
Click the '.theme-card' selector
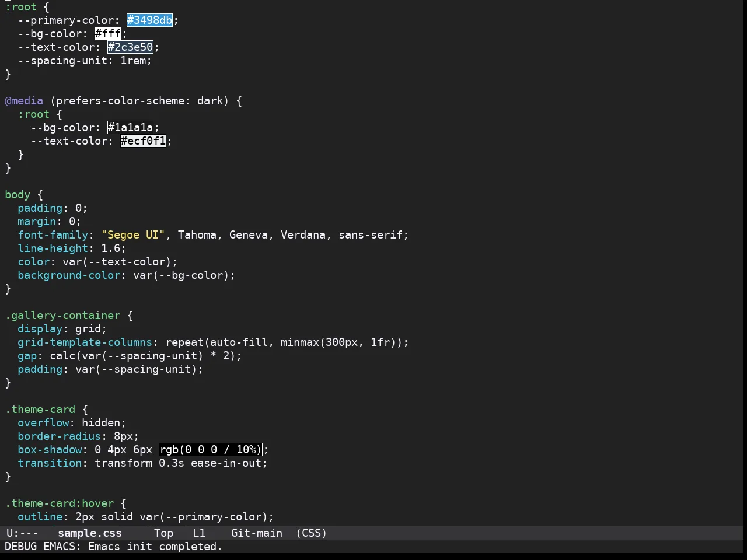[x=40, y=409]
